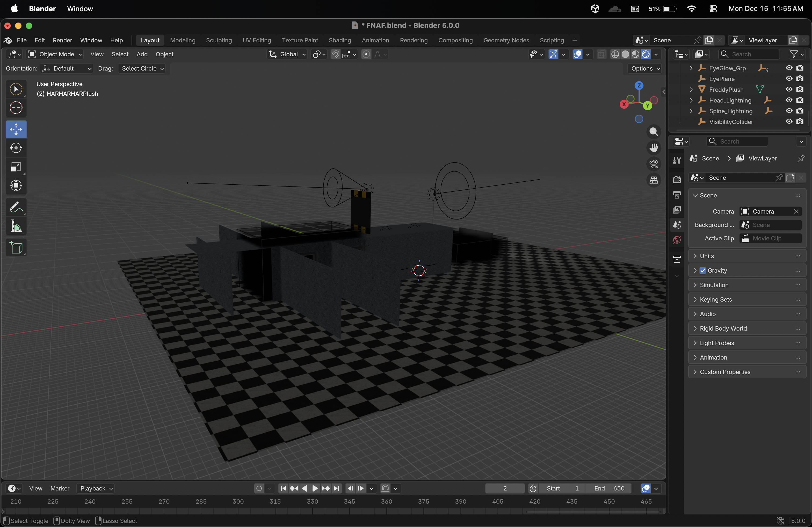Viewport: 812px width, 527px height.
Task: Hide FreddyPlush in the viewport
Action: (789, 90)
